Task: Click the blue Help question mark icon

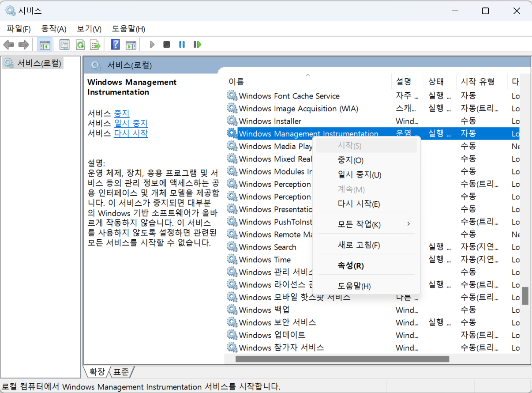Action: tap(116, 45)
